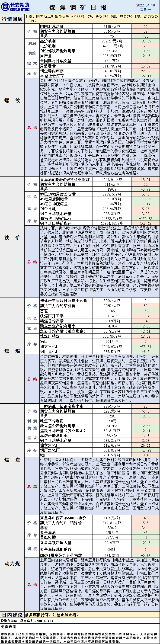The height and width of the screenshot is (644, 160).
Task: Click the 澳巴19港周度发货量 row label
Action: click(x=58, y=194)
